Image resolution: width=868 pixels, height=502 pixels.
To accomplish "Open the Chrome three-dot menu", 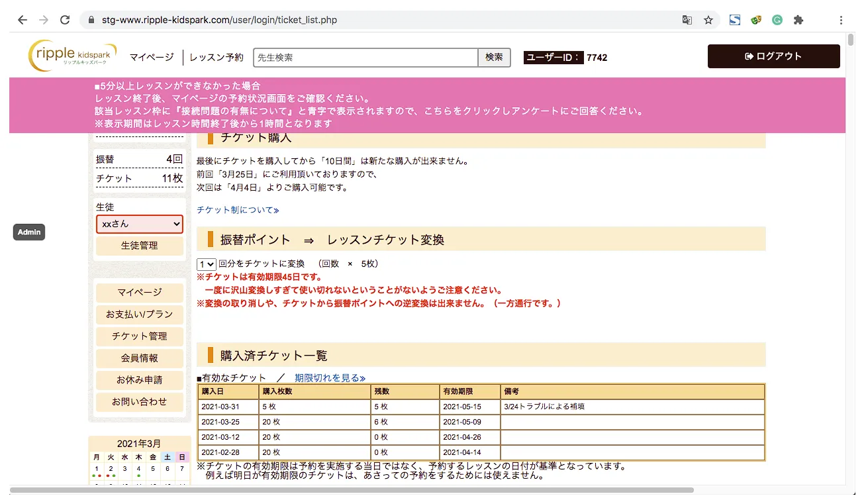I will [841, 20].
